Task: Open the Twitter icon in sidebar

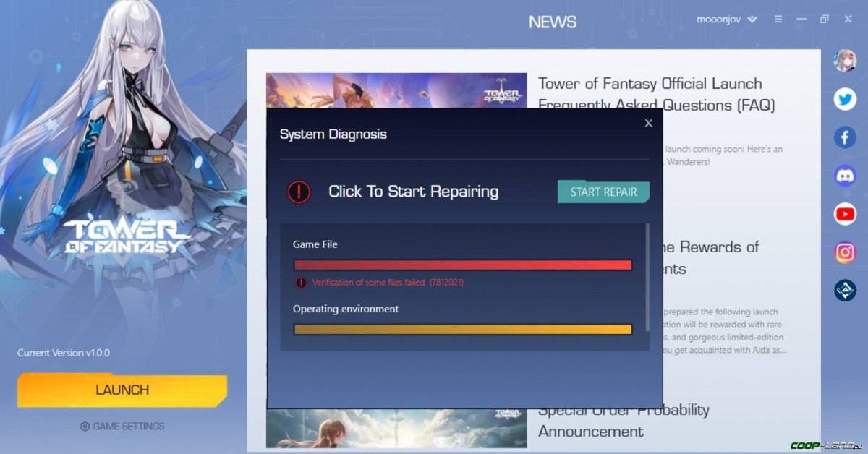Action: coord(845,99)
